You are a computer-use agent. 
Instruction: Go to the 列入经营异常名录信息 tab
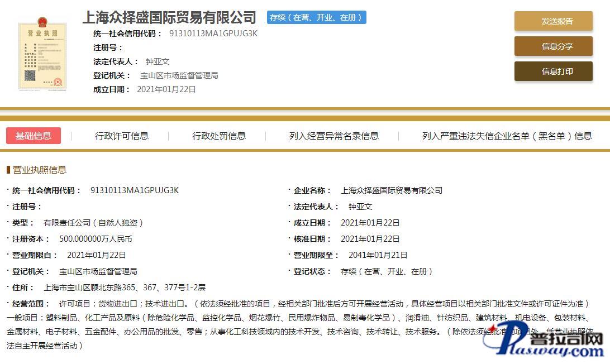pyautogui.click(x=333, y=136)
